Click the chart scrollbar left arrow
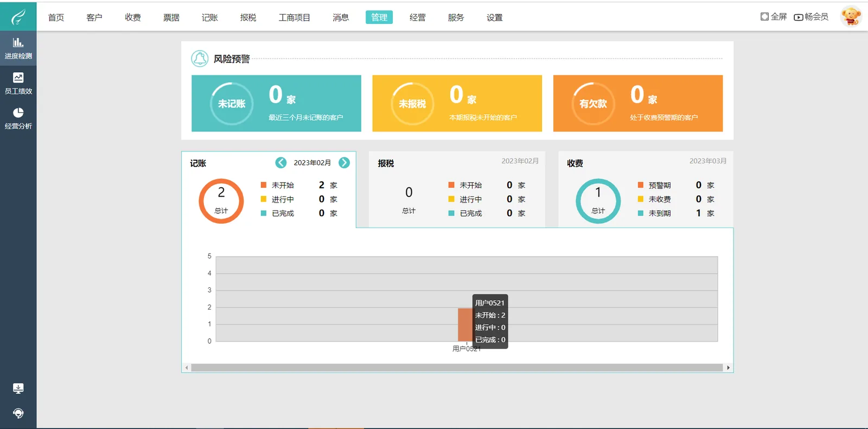The width and height of the screenshot is (868, 429). (x=187, y=368)
